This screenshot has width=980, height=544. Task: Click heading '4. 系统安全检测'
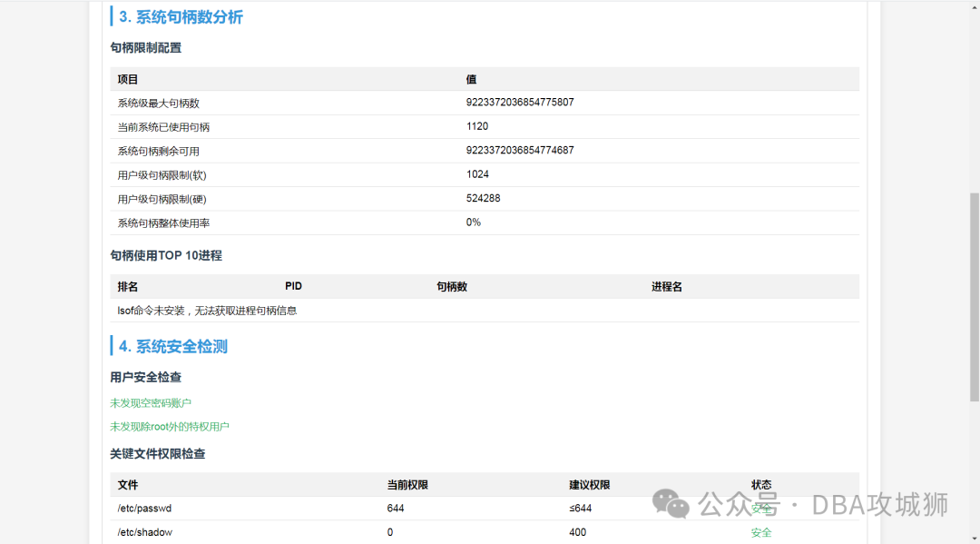pyautogui.click(x=173, y=346)
